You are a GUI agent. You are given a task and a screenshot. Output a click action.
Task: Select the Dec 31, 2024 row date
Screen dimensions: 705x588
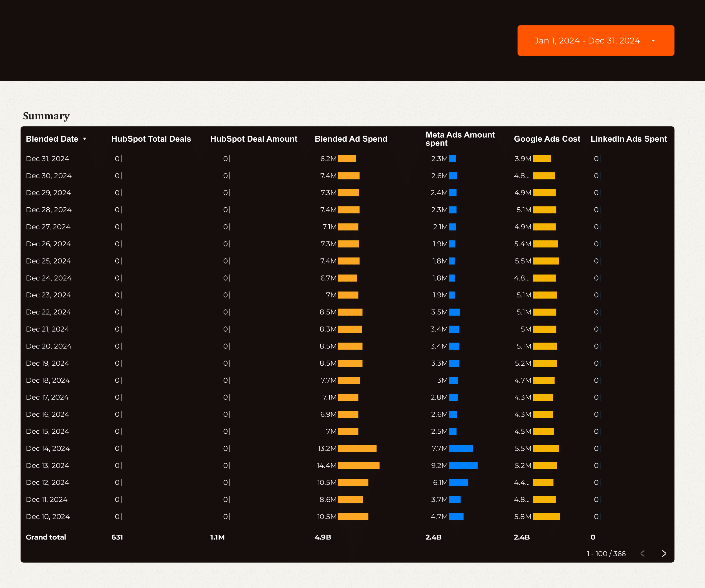(47, 159)
